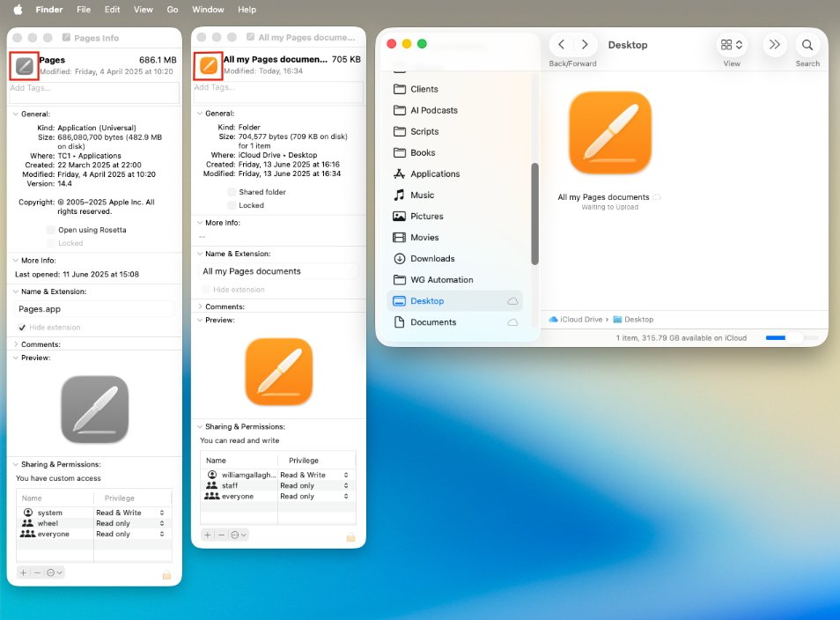Select the All my Pages documents folder icon

(610, 133)
